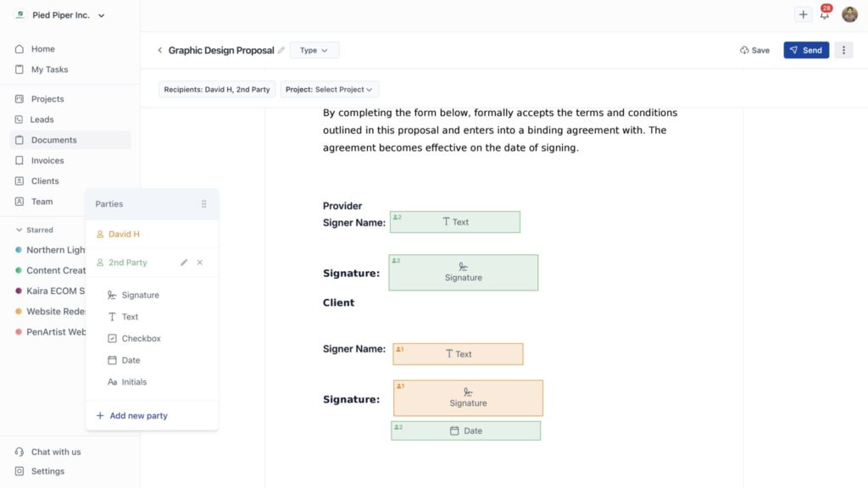Go to Invoices in the sidebar
This screenshot has height=488, width=868.
pos(47,160)
